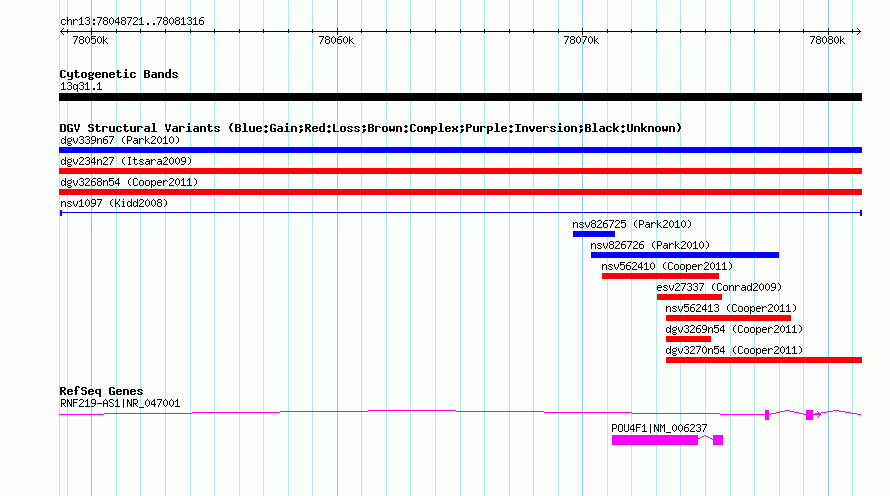Select the RefSeq Genes track title

[x=101, y=391]
